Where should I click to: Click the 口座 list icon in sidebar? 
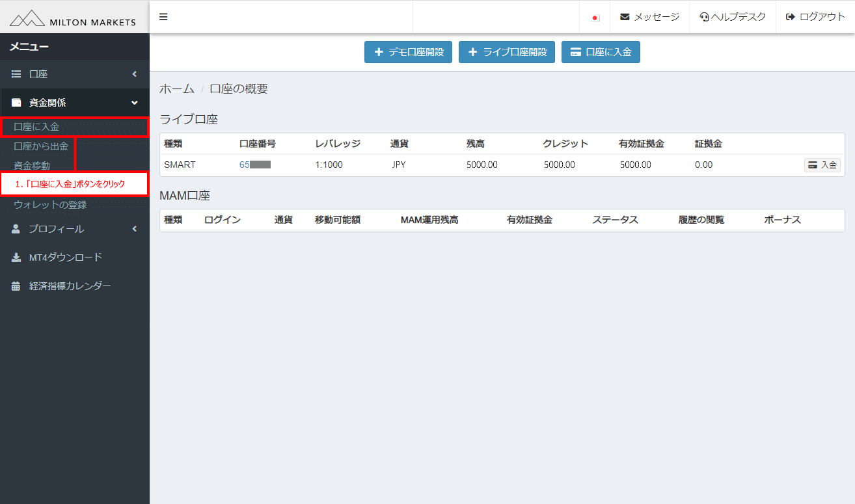pyautogui.click(x=15, y=73)
